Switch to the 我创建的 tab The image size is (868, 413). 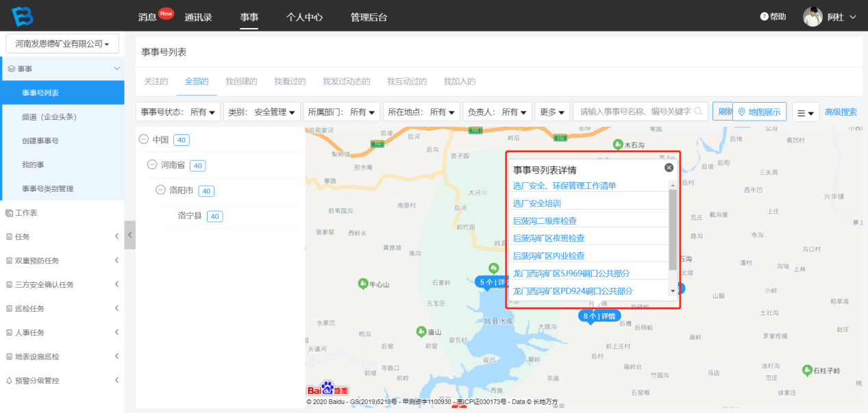tap(241, 82)
